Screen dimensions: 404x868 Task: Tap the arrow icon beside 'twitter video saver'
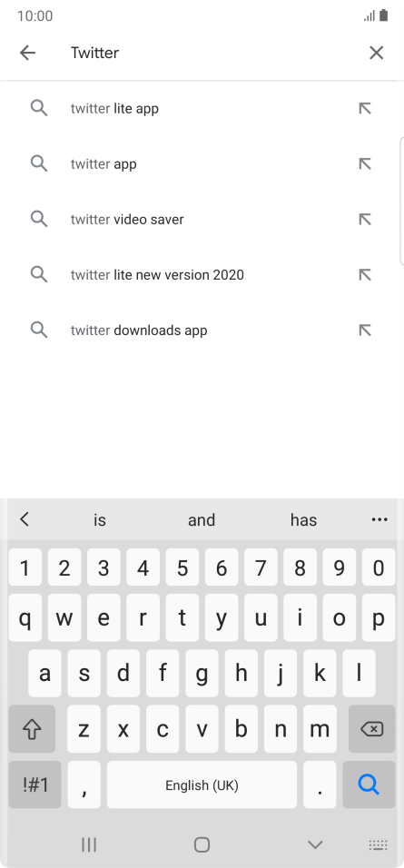[365, 219]
